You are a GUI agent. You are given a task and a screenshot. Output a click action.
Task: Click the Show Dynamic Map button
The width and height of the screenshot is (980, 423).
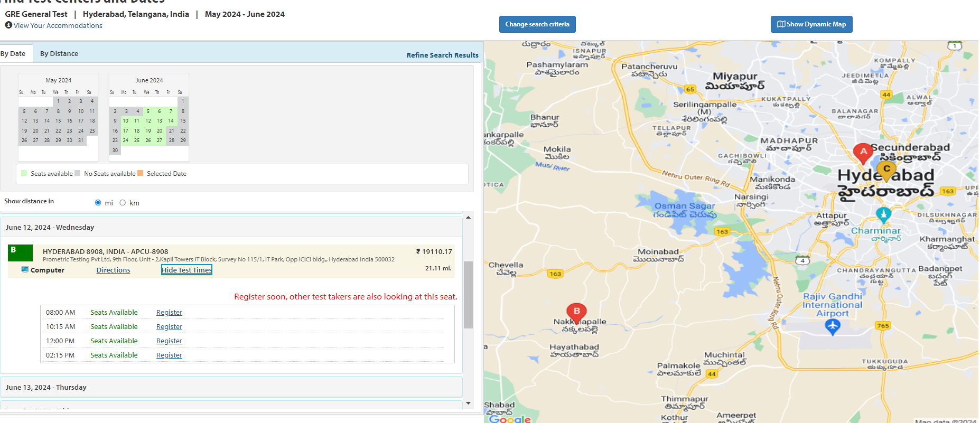[811, 24]
